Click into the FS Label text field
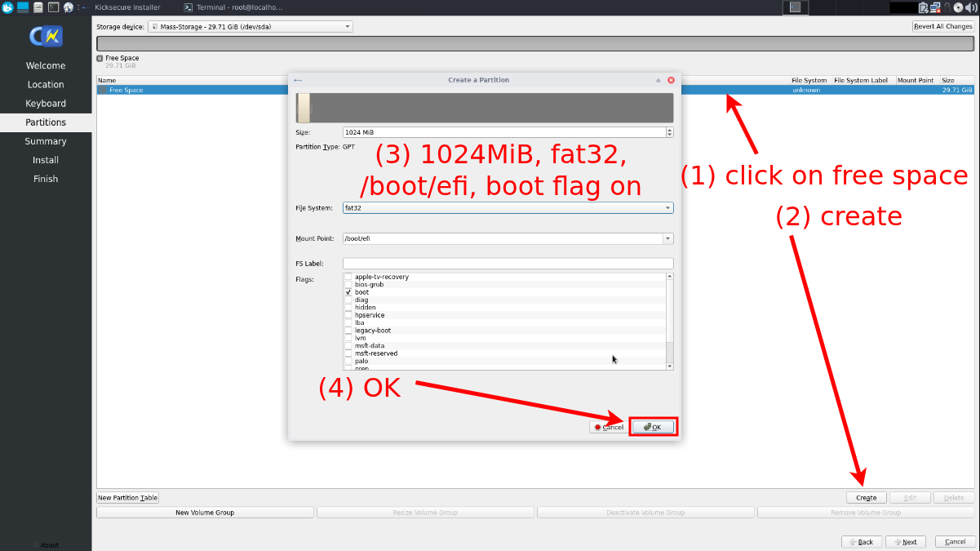This screenshot has width=980, height=551. [x=508, y=264]
